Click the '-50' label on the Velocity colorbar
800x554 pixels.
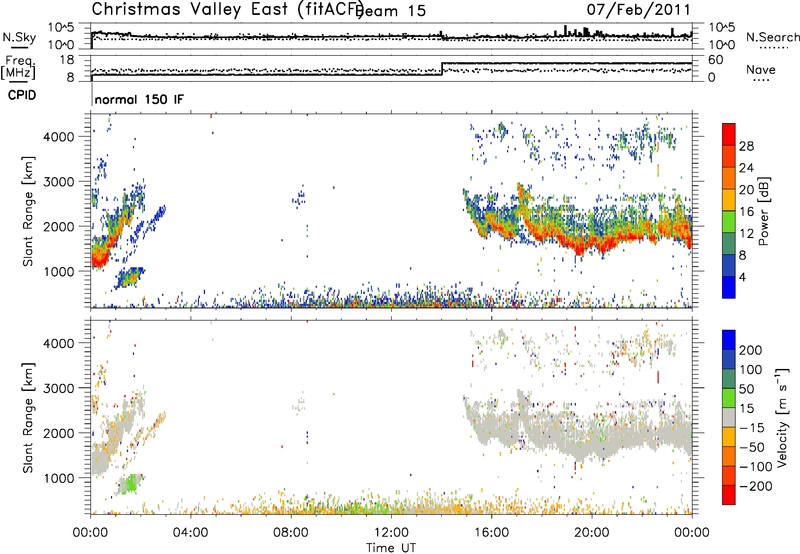(752, 447)
